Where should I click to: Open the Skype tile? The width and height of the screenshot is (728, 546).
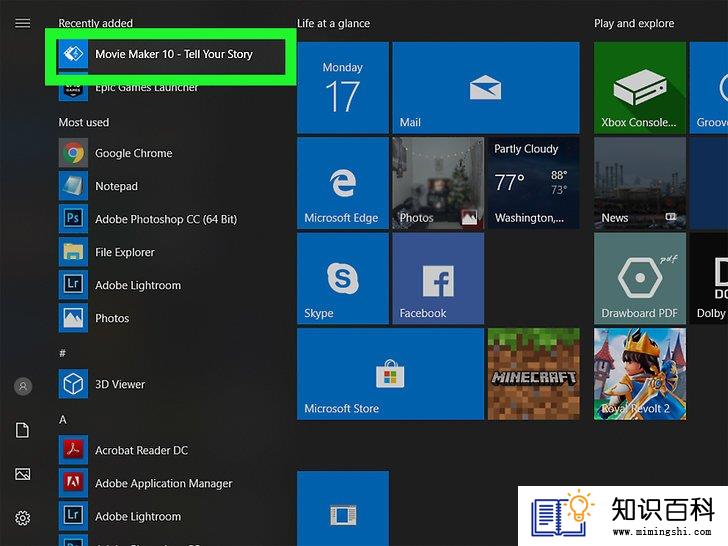click(343, 278)
